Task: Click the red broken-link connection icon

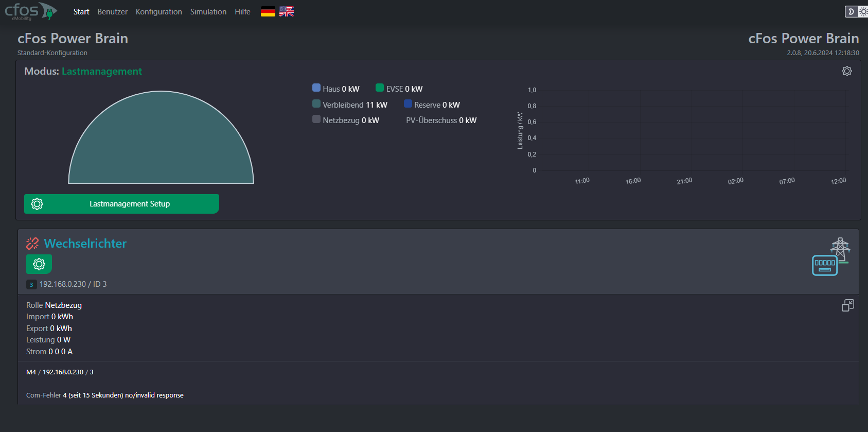Action: point(32,244)
